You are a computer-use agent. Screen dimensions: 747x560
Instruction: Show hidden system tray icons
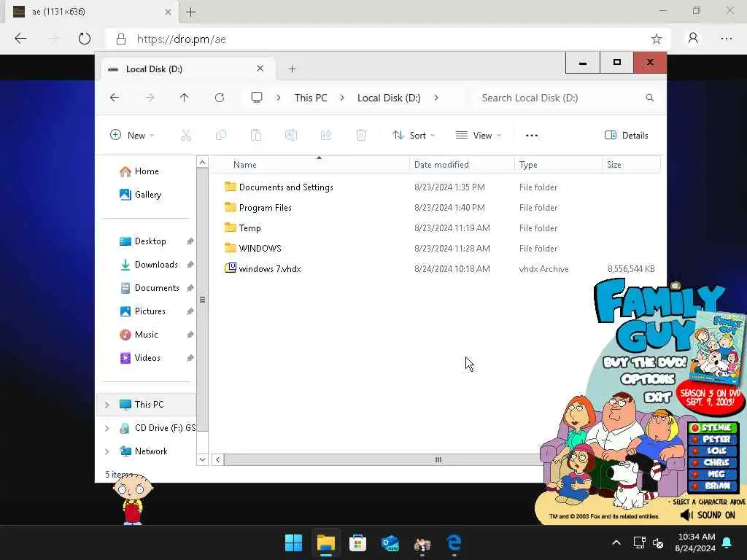point(616,542)
